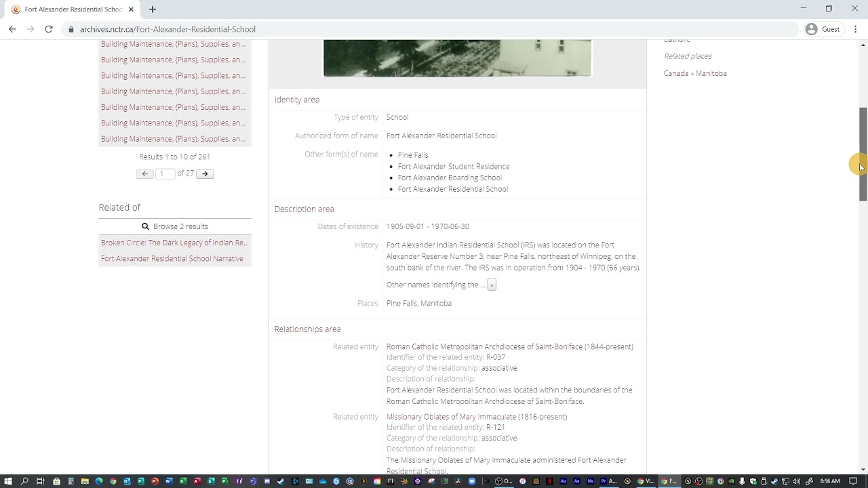Open Fort Alexander Residential School Narrative link

tap(172, 259)
